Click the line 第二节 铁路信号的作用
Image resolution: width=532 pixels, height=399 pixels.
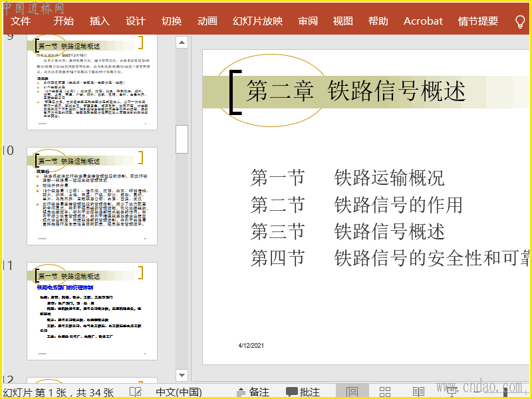356,205
